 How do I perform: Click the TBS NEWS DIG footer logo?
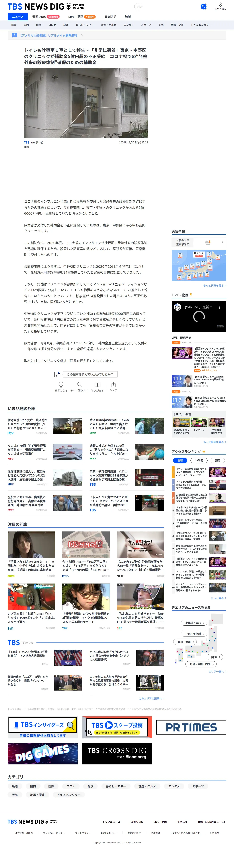coord(32,822)
